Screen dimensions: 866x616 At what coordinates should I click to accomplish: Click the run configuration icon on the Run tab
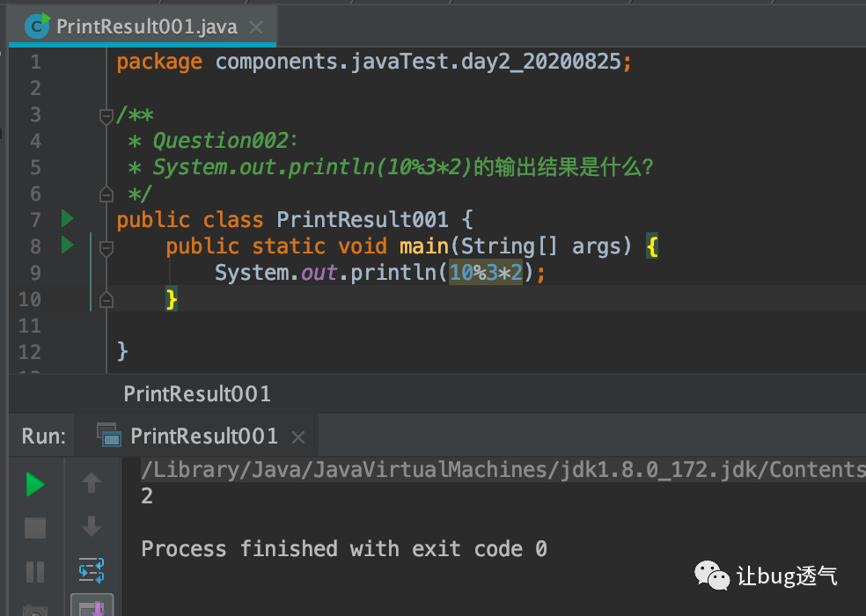(x=109, y=435)
